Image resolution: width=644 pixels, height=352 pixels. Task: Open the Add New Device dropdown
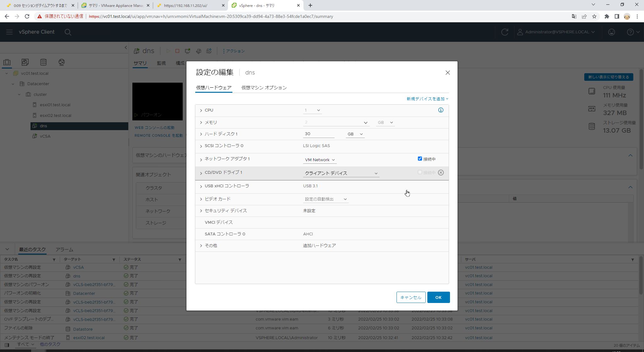(427, 99)
